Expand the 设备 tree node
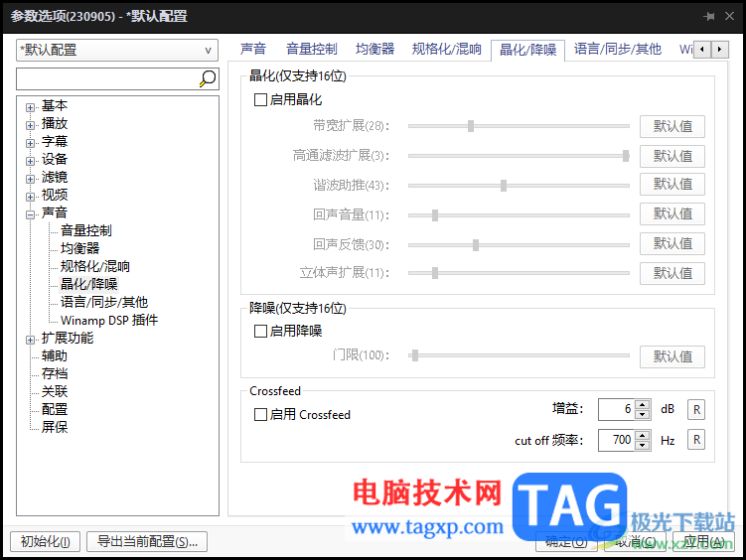This screenshot has height=560, width=746. click(x=30, y=161)
